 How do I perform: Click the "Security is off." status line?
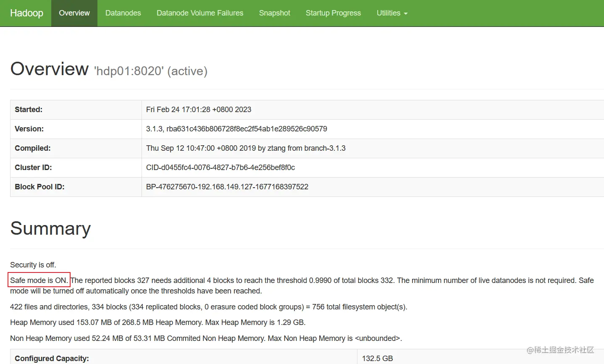coord(33,265)
